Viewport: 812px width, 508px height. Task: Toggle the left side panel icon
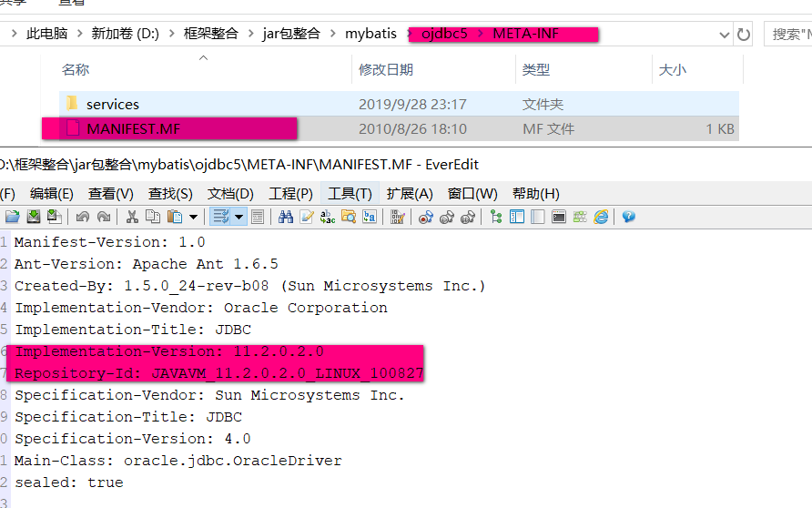517,217
